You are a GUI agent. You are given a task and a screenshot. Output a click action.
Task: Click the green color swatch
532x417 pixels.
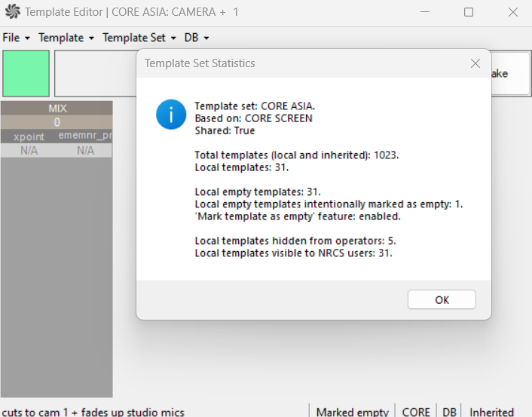(26, 73)
